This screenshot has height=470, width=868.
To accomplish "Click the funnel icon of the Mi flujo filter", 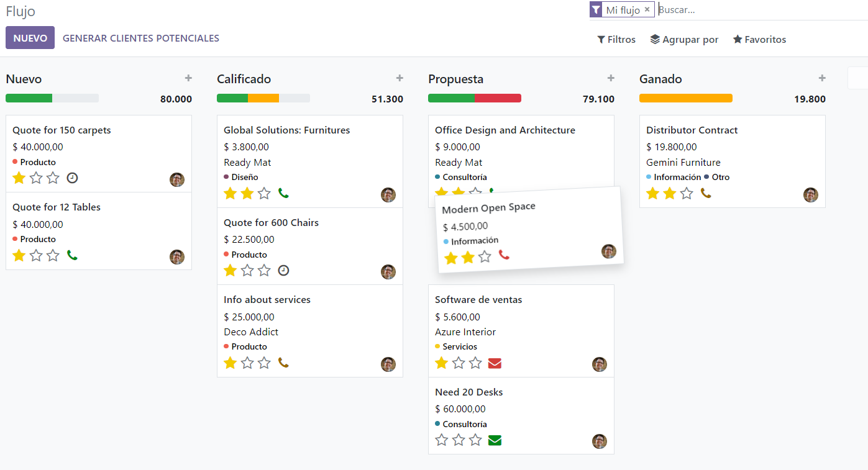I will [596, 10].
